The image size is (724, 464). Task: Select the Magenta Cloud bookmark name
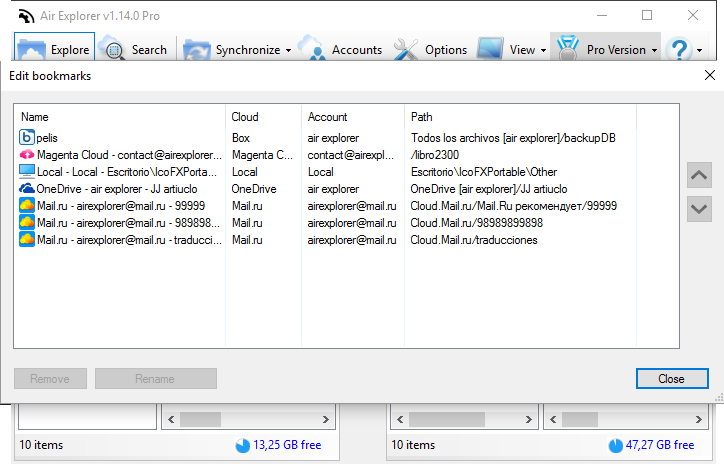129,155
